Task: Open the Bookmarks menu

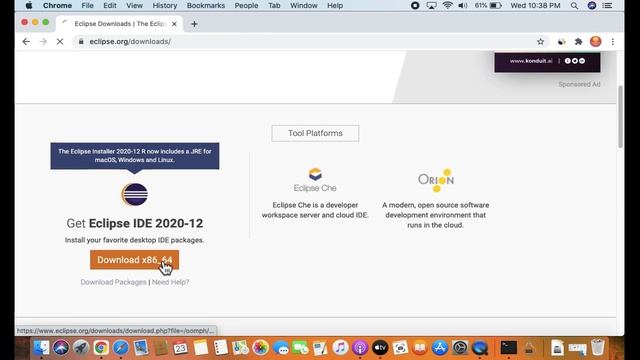Action: pos(206,6)
